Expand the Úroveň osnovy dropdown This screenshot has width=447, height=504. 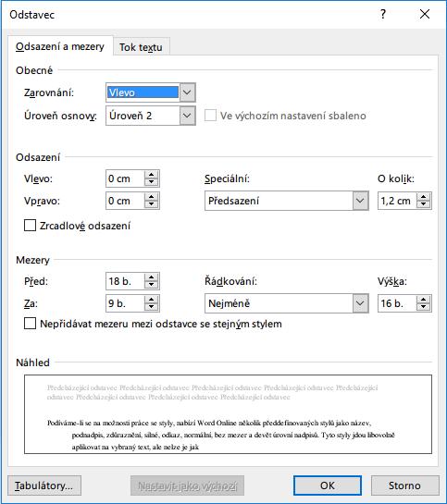pos(187,116)
